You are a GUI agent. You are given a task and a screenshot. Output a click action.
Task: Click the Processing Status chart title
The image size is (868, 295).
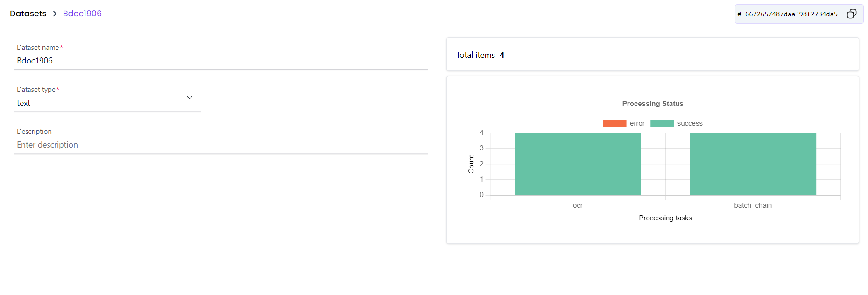[x=652, y=104]
